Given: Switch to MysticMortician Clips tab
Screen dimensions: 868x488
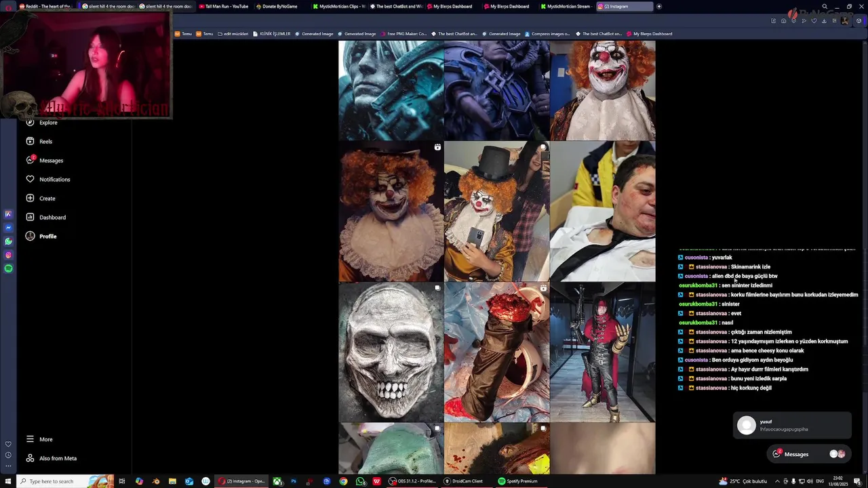Looking at the screenshot, I should (x=339, y=6).
